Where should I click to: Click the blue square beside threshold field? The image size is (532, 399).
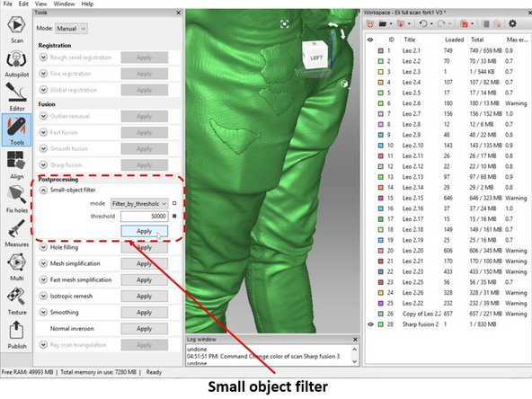click(174, 216)
